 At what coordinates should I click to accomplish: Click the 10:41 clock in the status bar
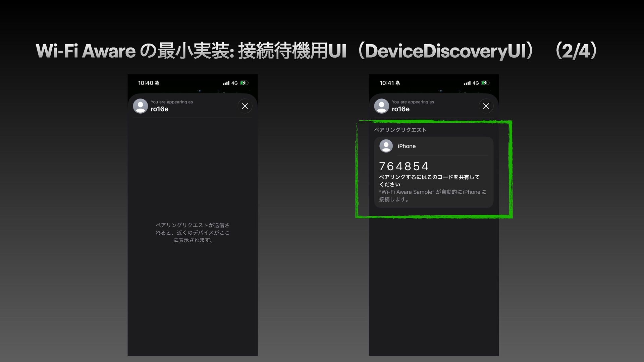coord(387,83)
